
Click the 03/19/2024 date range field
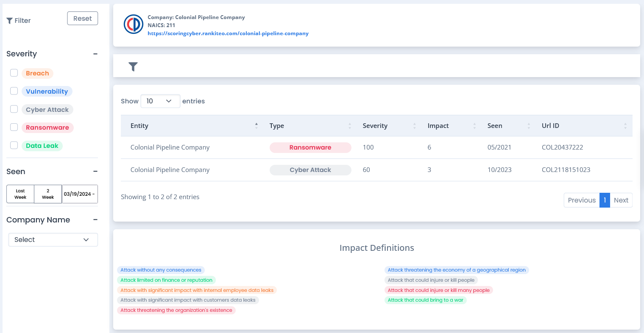coord(80,194)
